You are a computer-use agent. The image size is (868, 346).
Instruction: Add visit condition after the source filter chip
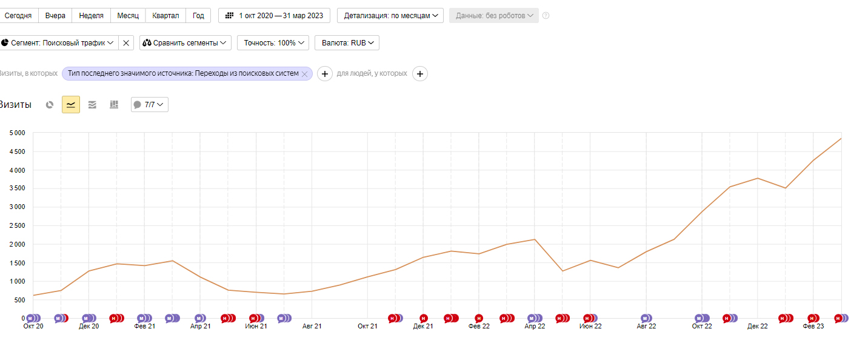pos(325,74)
